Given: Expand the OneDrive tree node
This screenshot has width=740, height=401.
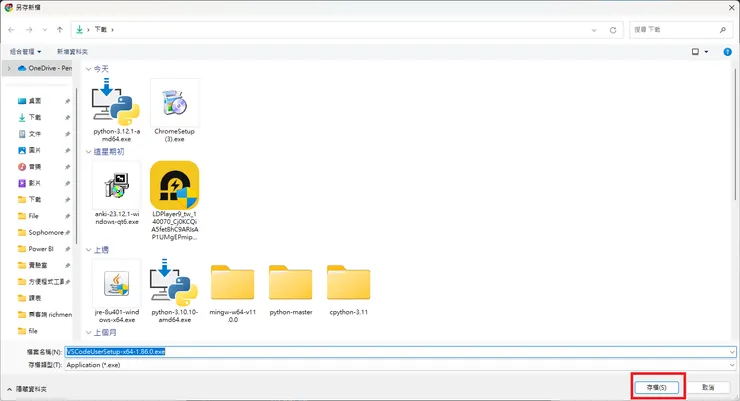Looking at the screenshot, I should (x=9, y=68).
